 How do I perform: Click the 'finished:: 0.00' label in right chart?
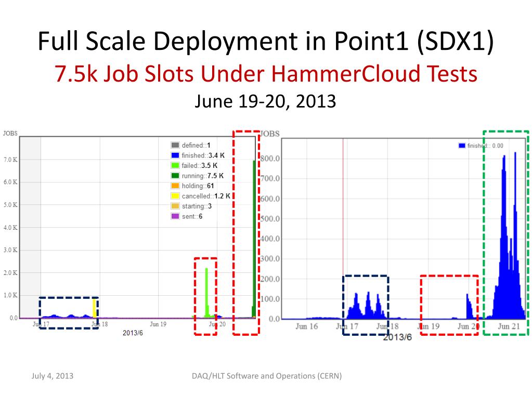[x=485, y=146]
